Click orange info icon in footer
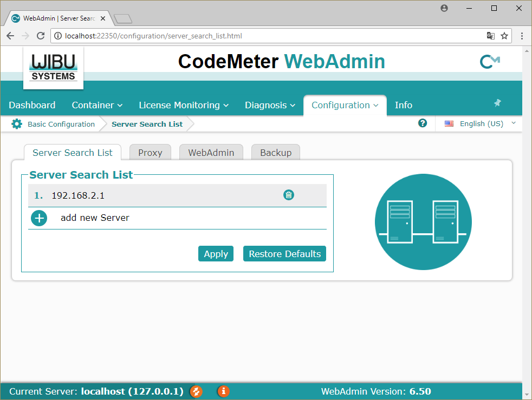The height and width of the screenshot is (400, 532). tap(223, 391)
